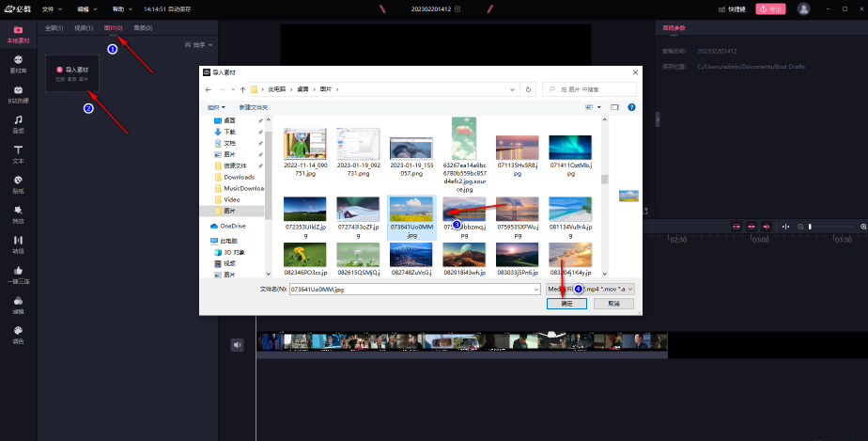Open the 调色 color grading panel

18,333
